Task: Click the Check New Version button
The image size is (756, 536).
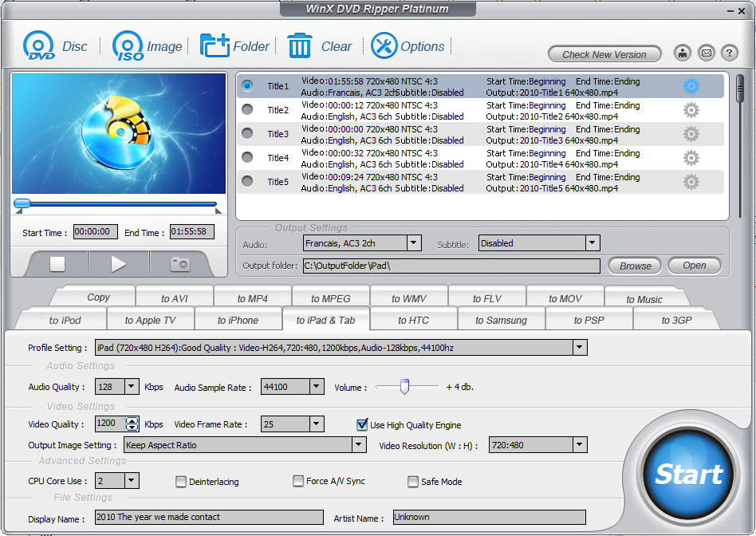Action: [604, 54]
